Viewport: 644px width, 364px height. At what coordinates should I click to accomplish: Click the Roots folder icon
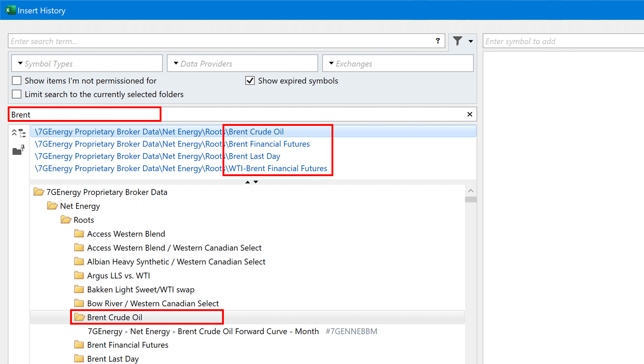click(66, 220)
